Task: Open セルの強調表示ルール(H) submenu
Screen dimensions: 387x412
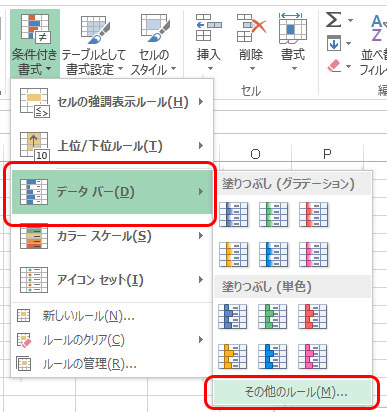Action: tap(112, 102)
